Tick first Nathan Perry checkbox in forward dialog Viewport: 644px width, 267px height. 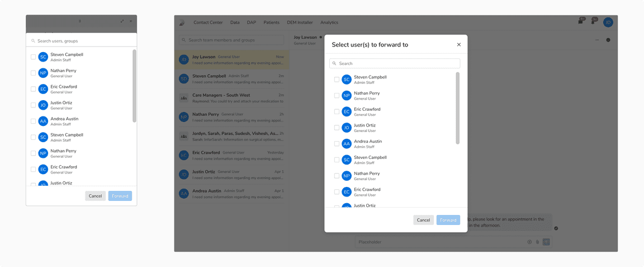click(337, 96)
